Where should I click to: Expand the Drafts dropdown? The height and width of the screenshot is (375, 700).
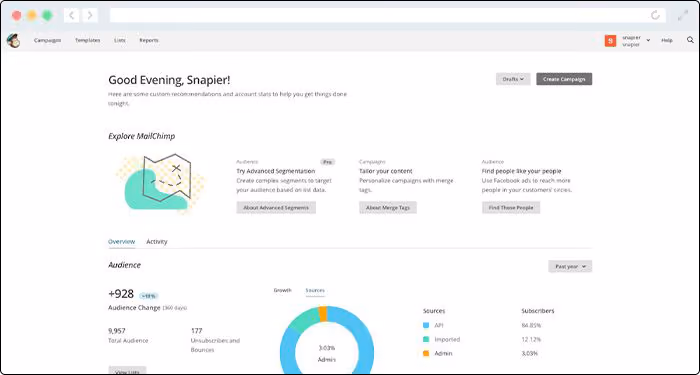[x=513, y=79]
